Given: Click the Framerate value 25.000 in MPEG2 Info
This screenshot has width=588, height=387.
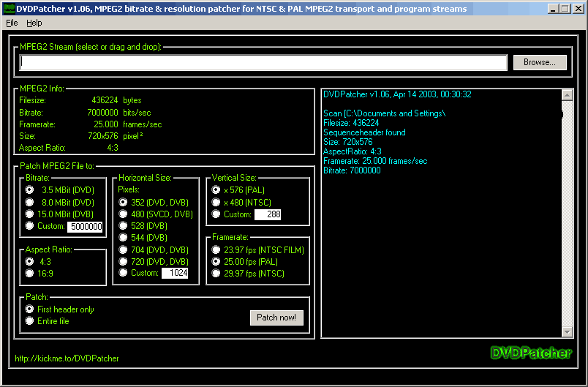Looking at the screenshot, I should (x=106, y=124).
